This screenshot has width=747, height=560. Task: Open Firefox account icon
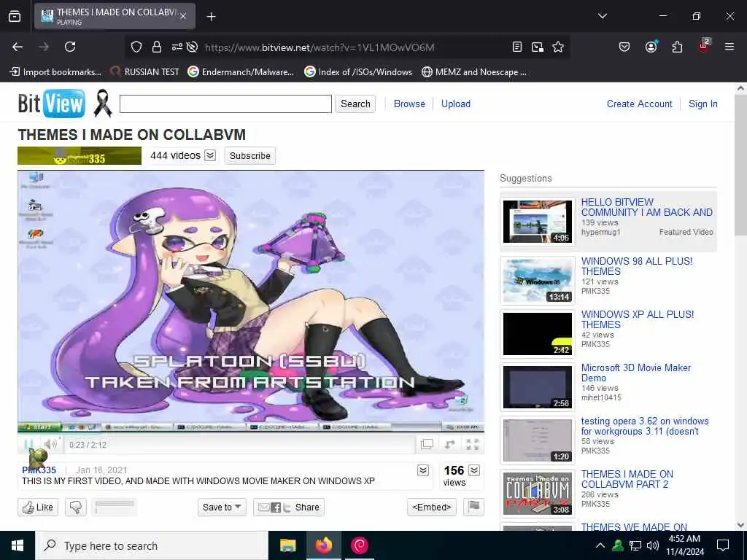pos(651,46)
